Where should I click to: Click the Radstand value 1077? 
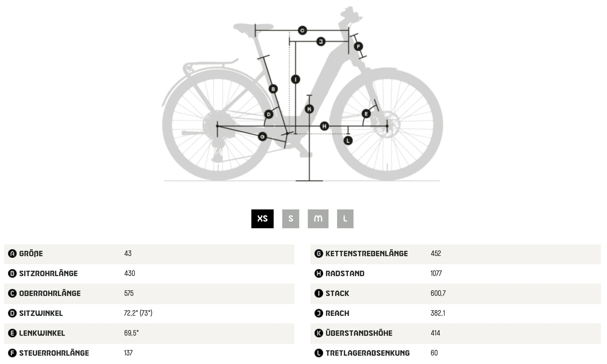tap(436, 273)
